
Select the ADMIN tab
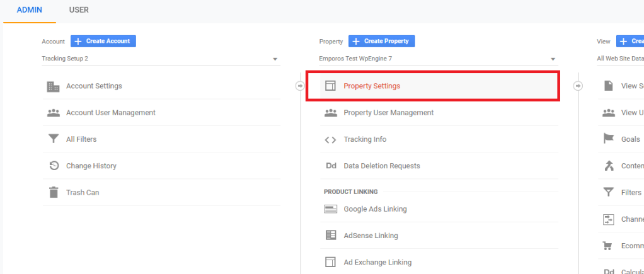coord(29,10)
